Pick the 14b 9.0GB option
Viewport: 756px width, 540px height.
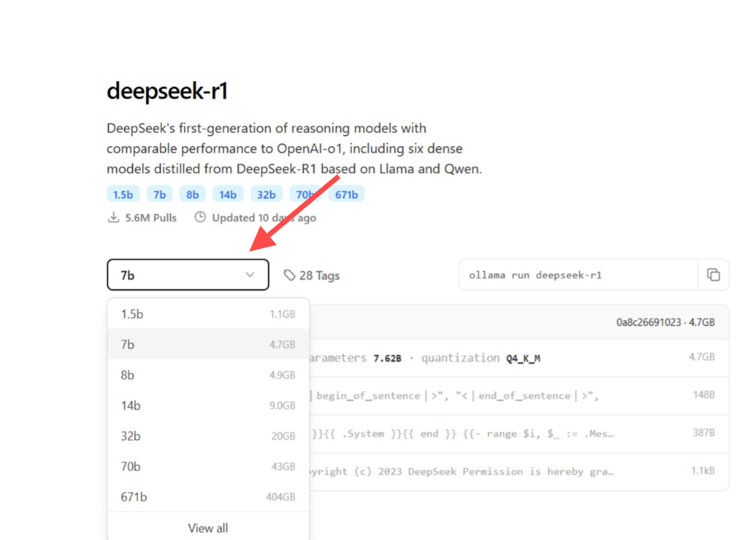pyautogui.click(x=208, y=405)
